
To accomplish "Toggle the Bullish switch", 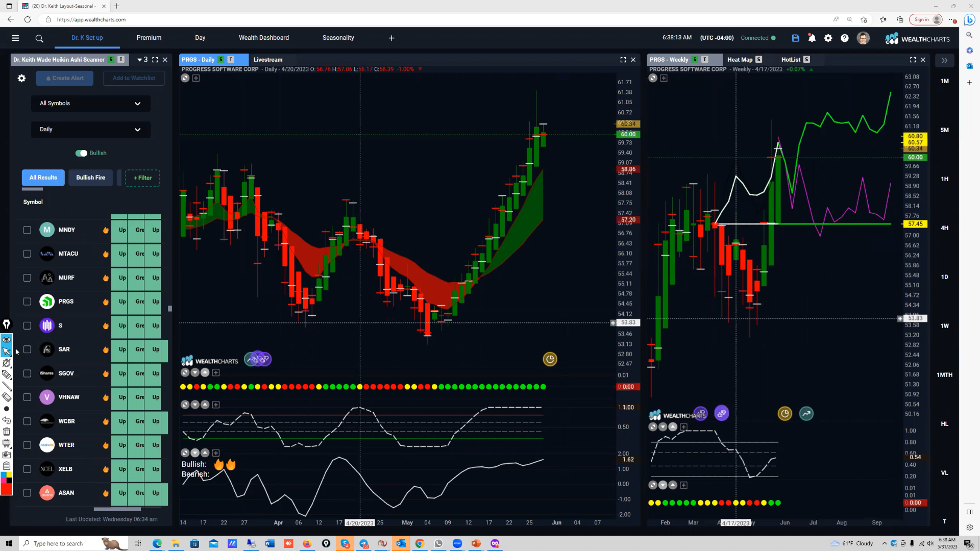I will pyautogui.click(x=81, y=153).
